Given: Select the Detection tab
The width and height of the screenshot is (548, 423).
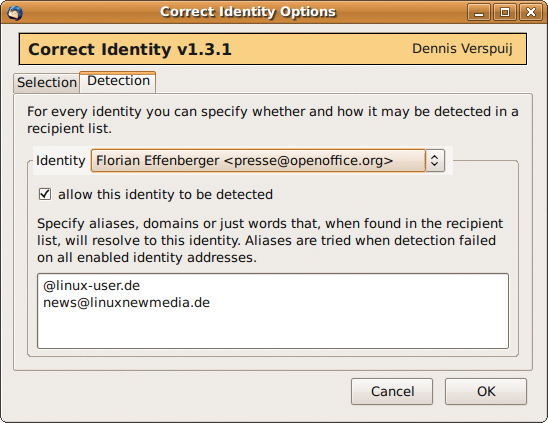Looking at the screenshot, I should coord(118,81).
